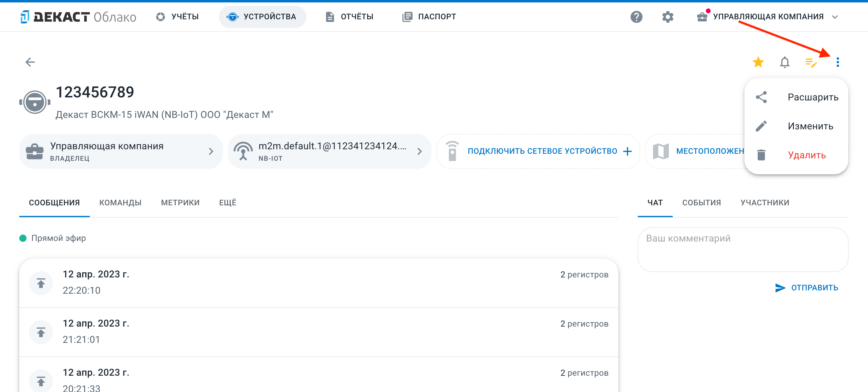Toggle the favorite star icon
The width and height of the screenshot is (868, 392).
coord(758,62)
